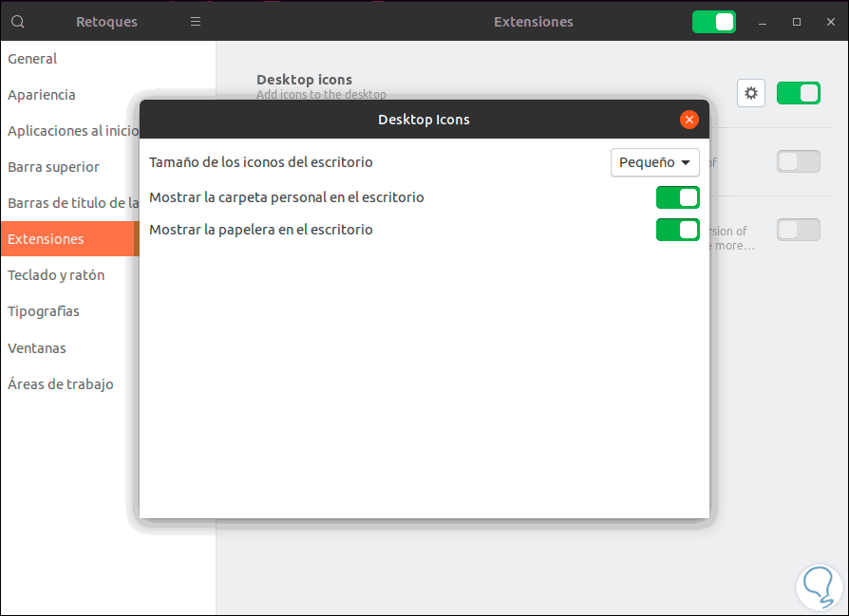The height and width of the screenshot is (616, 849).
Task: Open the Pequeño icon size dropdown
Action: 654,162
